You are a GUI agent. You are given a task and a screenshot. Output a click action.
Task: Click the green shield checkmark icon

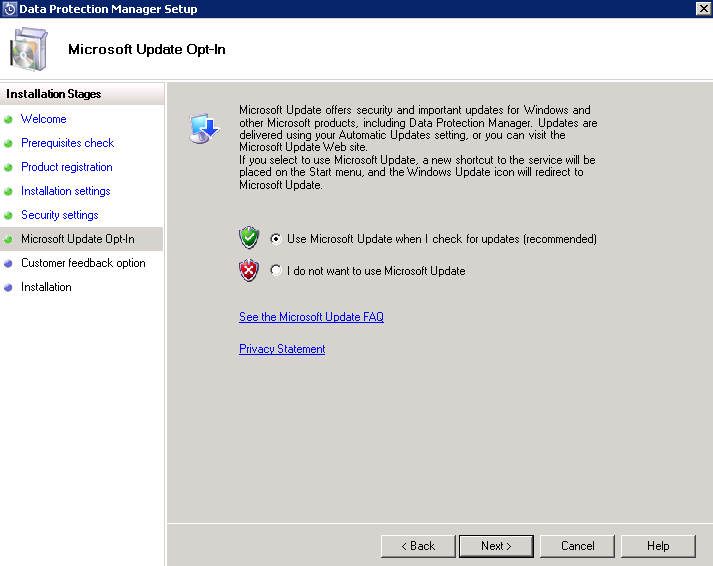[x=249, y=238]
